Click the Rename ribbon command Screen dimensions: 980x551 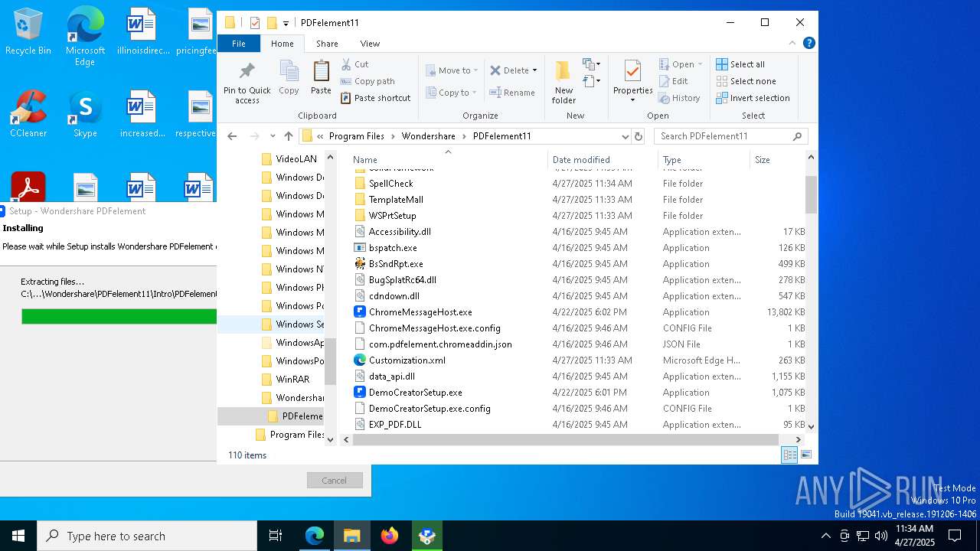tap(512, 93)
